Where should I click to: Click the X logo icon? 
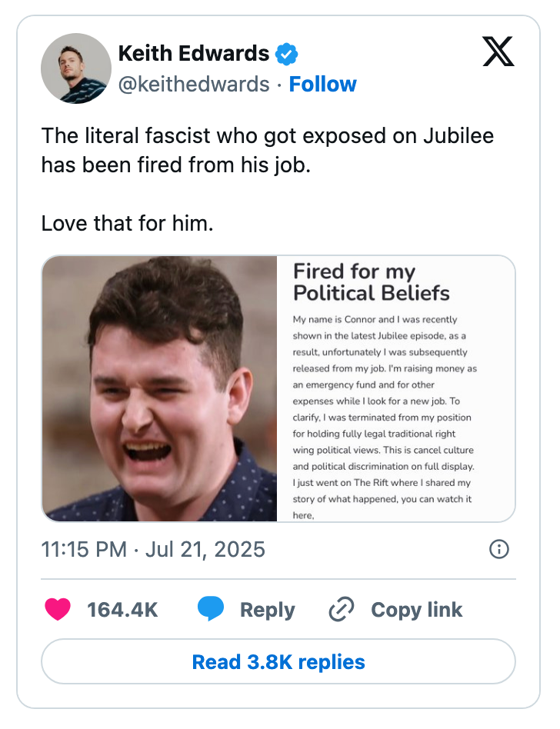tap(498, 52)
